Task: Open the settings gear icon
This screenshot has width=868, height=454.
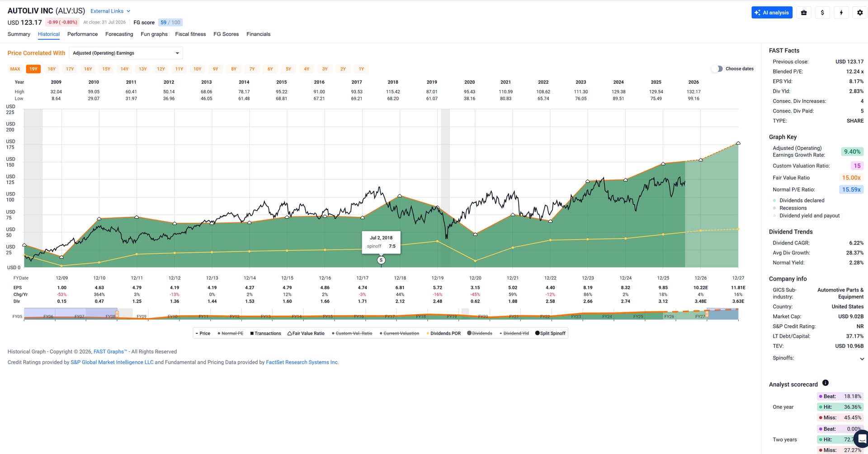Action: (x=860, y=13)
